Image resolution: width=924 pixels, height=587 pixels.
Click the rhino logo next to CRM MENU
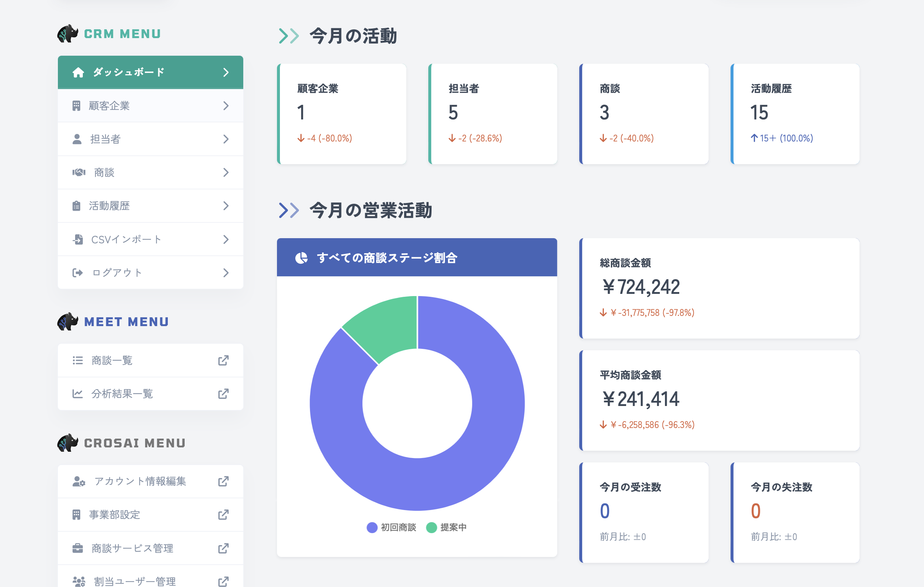(67, 34)
